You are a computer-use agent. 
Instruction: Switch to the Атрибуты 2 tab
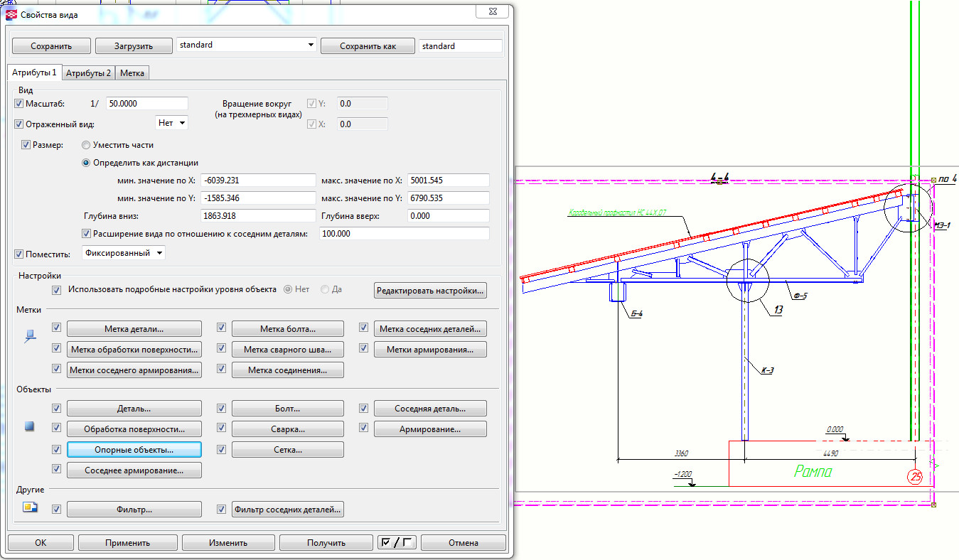click(x=89, y=72)
